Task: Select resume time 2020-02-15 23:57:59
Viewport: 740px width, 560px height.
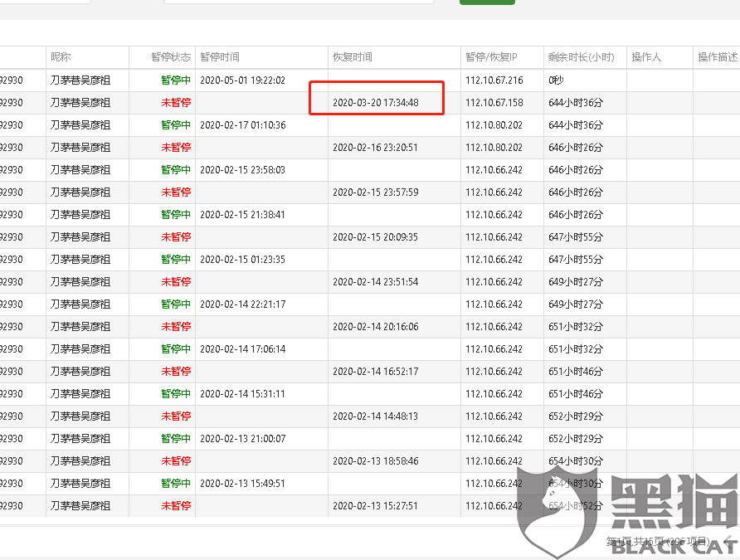Action: (x=376, y=192)
